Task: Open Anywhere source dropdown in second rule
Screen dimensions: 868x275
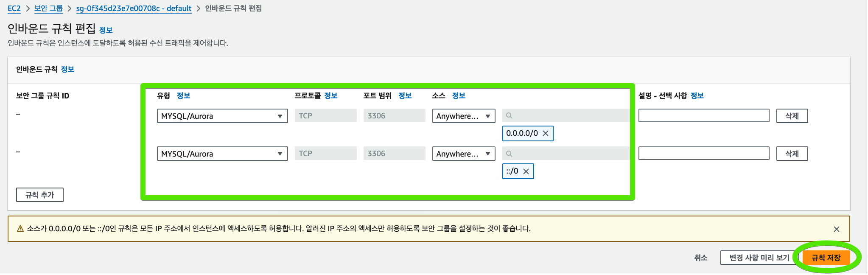Action: pos(464,154)
